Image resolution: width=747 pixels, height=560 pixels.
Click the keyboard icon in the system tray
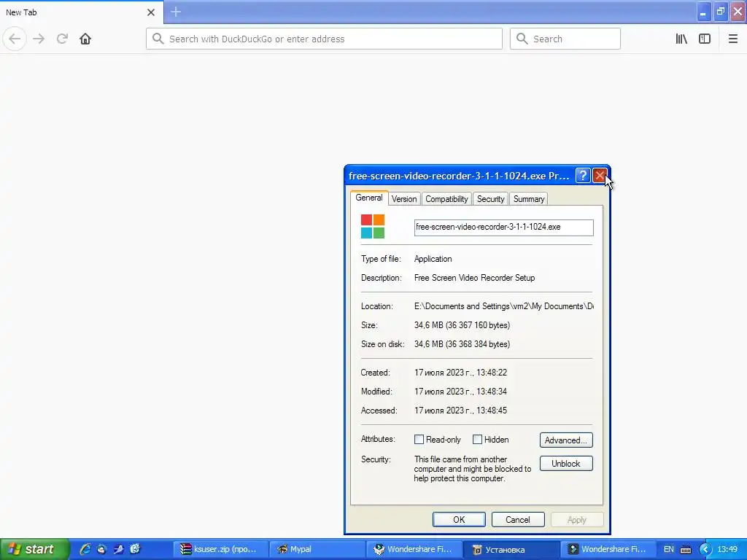[686, 550]
